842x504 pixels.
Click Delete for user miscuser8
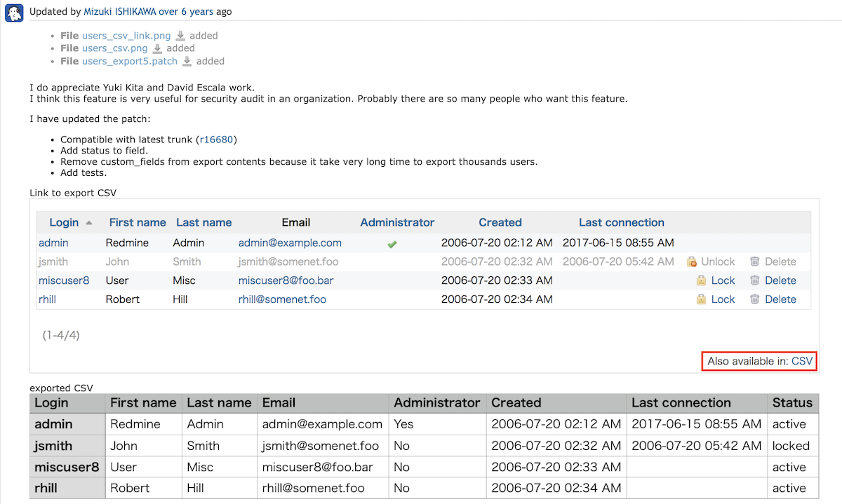pyautogui.click(x=780, y=280)
